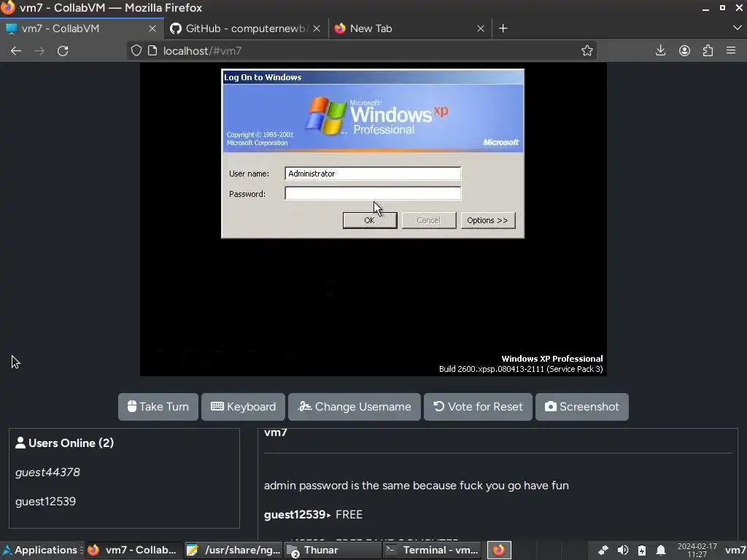Click the Users Online (2) heading
Screen dimensions: 747x560
coord(65,443)
